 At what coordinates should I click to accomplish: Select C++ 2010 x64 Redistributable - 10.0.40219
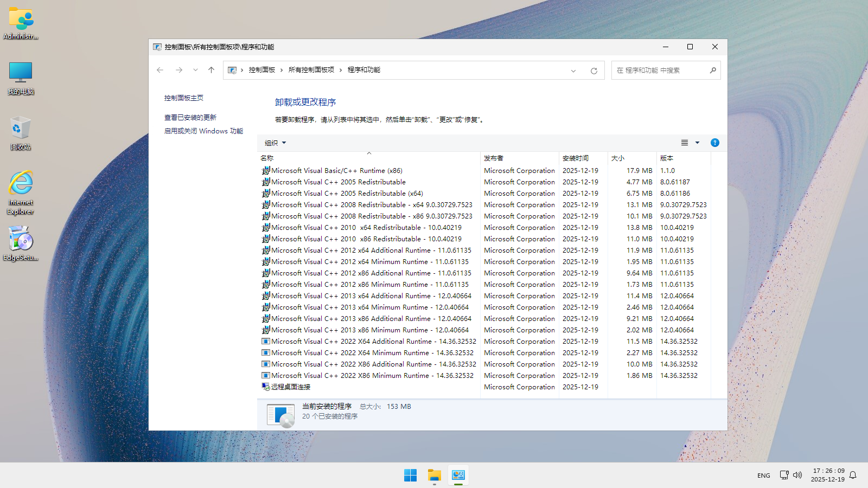[x=366, y=228]
